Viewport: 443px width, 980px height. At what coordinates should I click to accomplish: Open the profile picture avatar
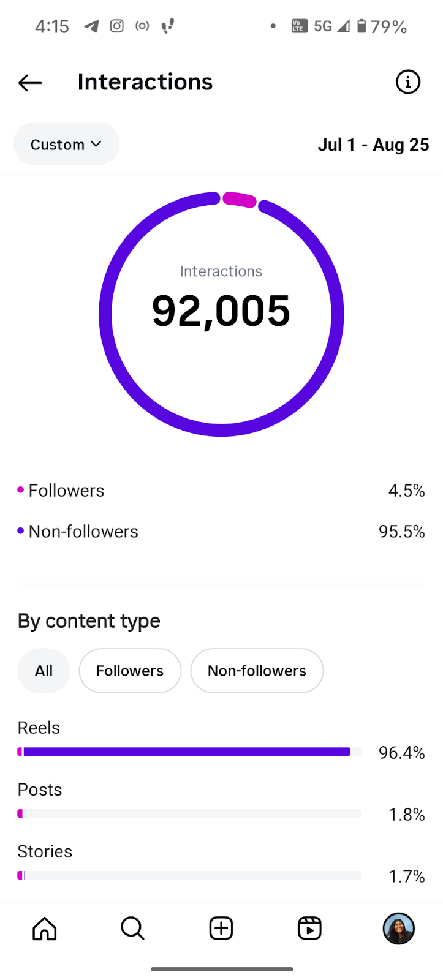tap(398, 929)
